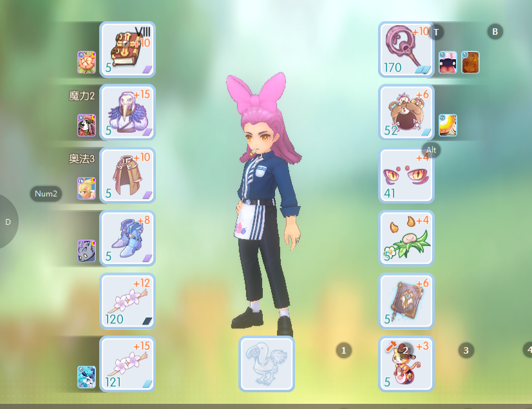Viewport: 532px width, 409px height.
Task: Click the red eyes +4 slot
Action: pos(406,175)
